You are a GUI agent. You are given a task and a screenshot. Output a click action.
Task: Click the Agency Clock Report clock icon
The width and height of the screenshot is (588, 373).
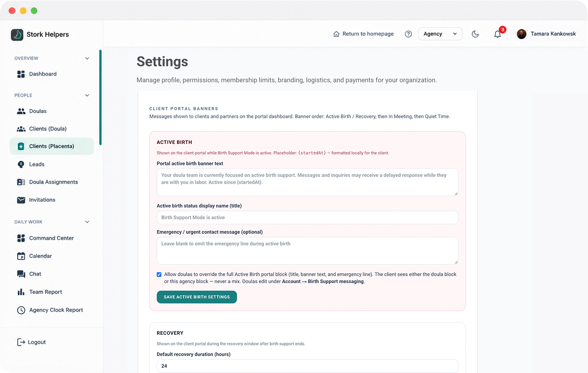click(21, 310)
